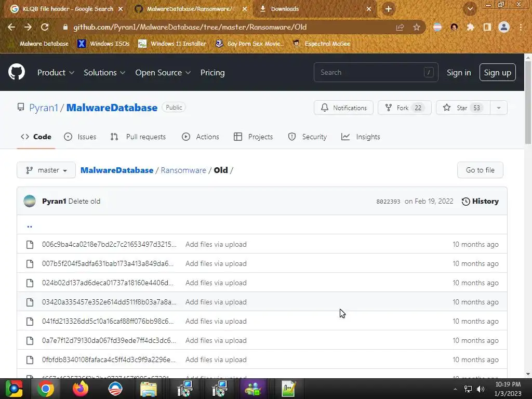Screen dimensions: 532x399
Task: Click file icon next to 006c9ba4ca0218e7bd2c7c21653497d3215
Action: click(30, 244)
